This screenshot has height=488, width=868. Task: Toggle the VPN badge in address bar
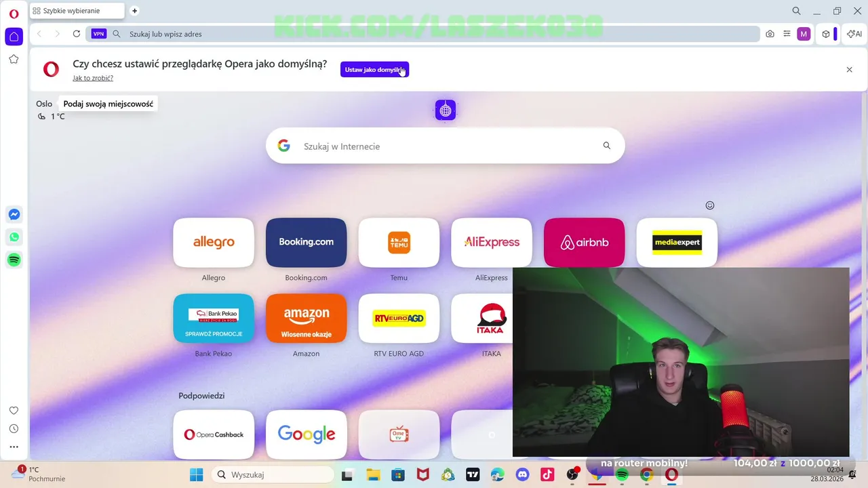click(99, 34)
